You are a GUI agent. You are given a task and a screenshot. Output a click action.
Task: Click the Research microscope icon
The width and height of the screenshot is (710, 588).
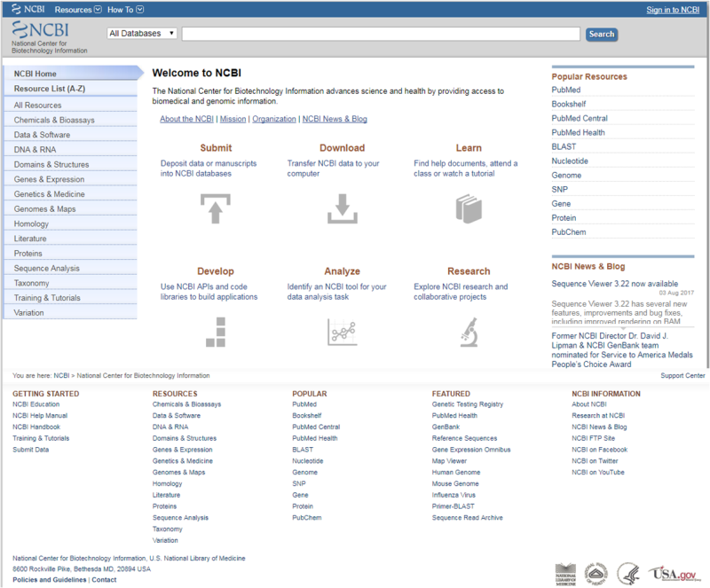click(x=469, y=333)
